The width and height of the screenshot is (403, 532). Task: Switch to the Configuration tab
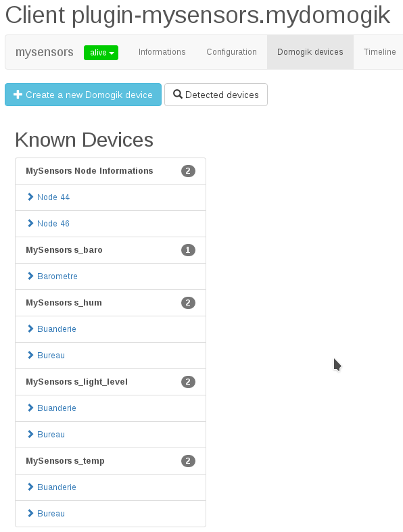point(231,52)
